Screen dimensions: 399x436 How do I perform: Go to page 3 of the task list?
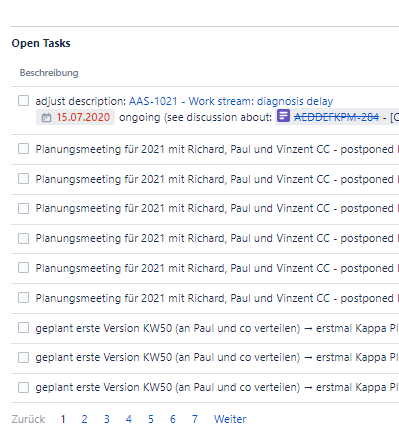[107, 419]
